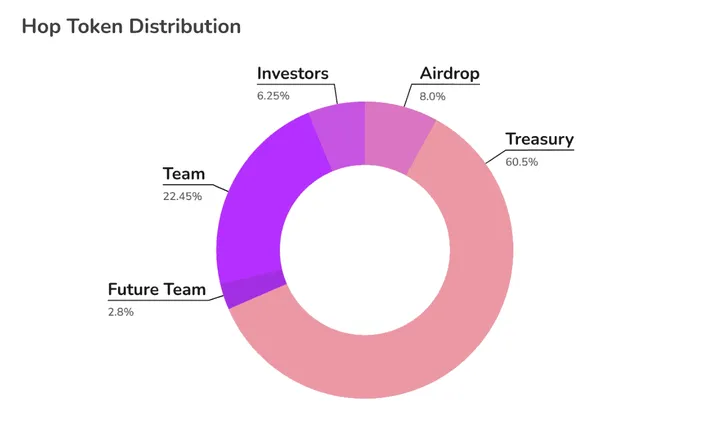Click the 60.5% Treasury percentage value
Viewport: 720px width, 422px height.
click(521, 162)
